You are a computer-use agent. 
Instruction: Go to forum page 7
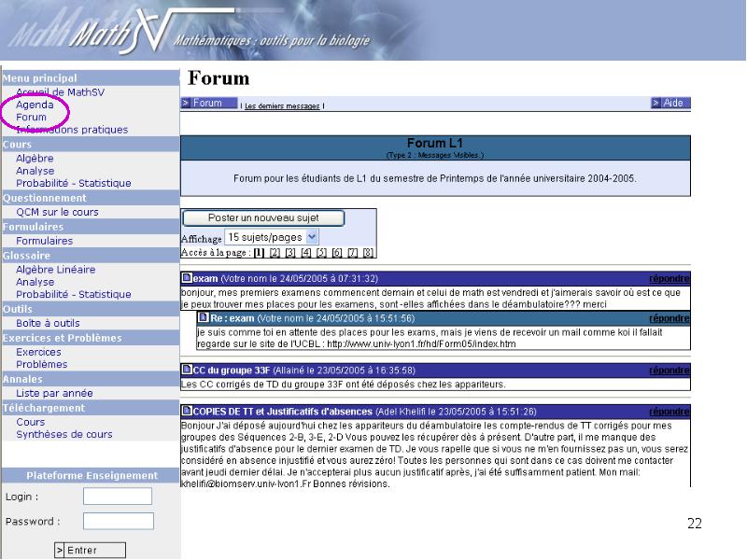[x=353, y=252]
